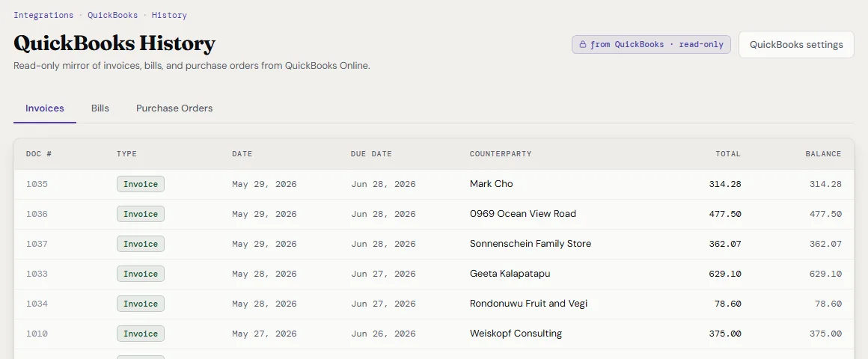This screenshot has height=359, width=868.
Task: Open QuickBooks settings
Action: (x=796, y=45)
